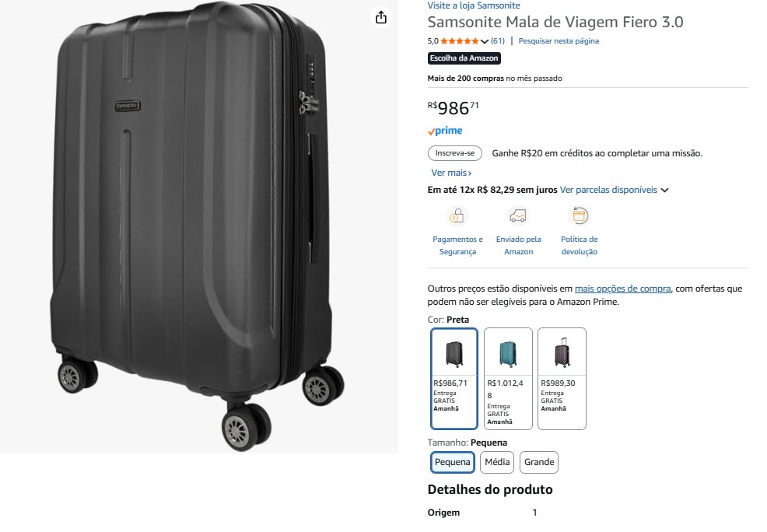Click the Política de devolução box icon
The height and width of the screenshot is (532, 767).
pyautogui.click(x=580, y=215)
